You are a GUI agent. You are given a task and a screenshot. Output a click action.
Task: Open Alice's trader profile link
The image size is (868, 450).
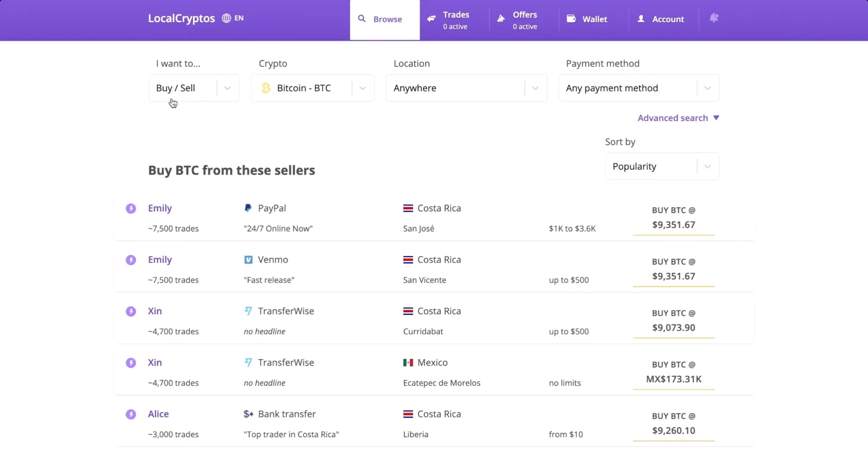[158, 414]
